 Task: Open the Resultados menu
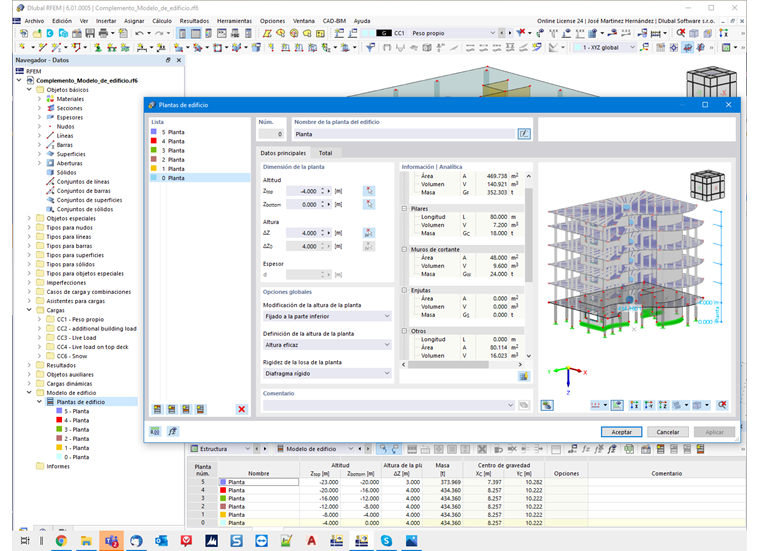tap(194, 21)
